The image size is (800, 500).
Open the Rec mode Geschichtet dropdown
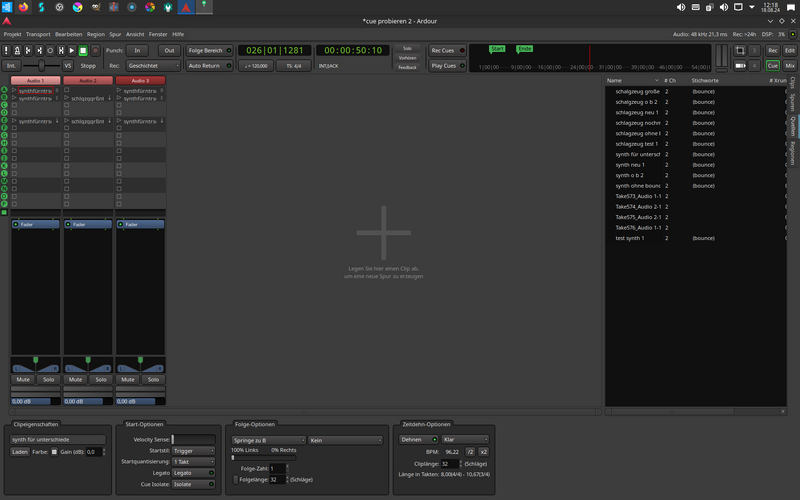153,66
